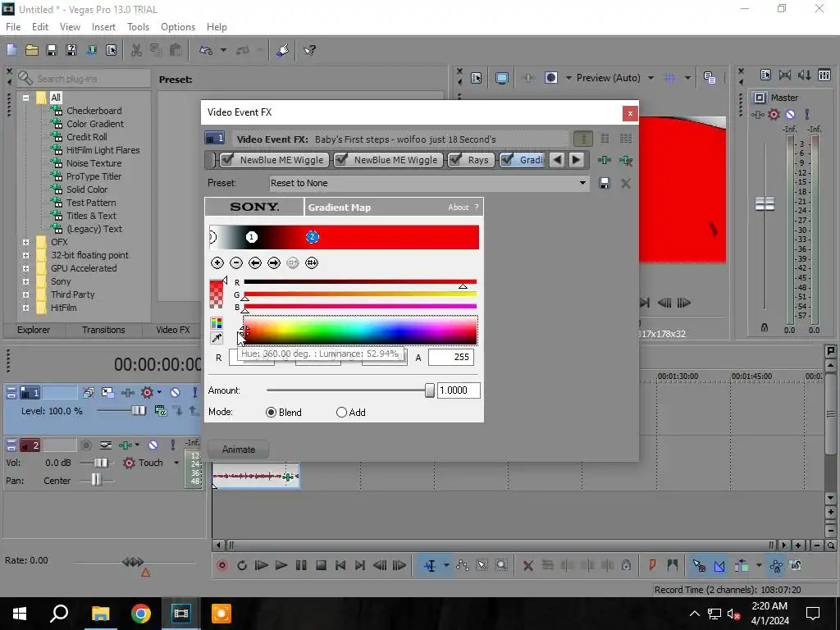The width and height of the screenshot is (840, 630).
Task: Open Google Chrome from the taskbar
Action: [x=140, y=614]
